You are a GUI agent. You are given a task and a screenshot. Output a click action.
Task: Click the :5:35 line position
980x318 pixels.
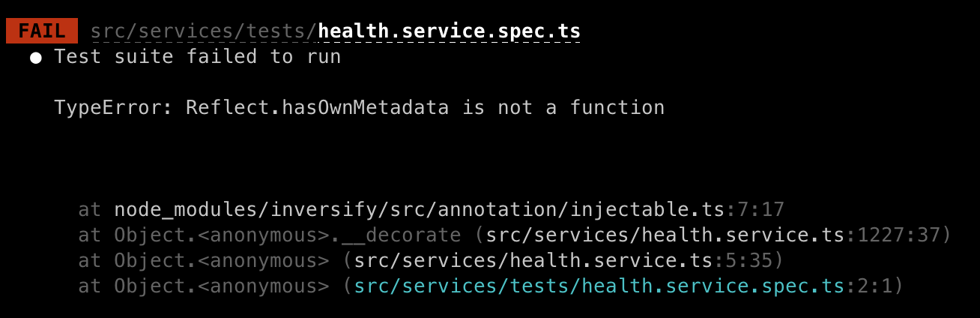click(743, 261)
